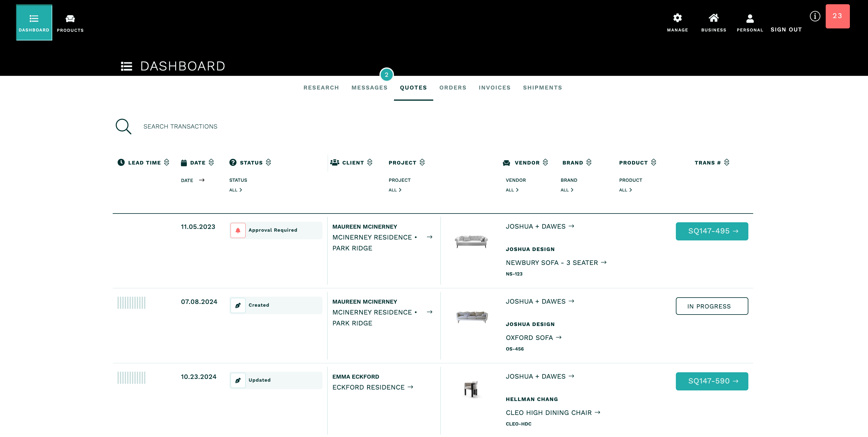Switch to the ORDERS tab
Image resolution: width=868 pixels, height=437 pixels.
[453, 88]
